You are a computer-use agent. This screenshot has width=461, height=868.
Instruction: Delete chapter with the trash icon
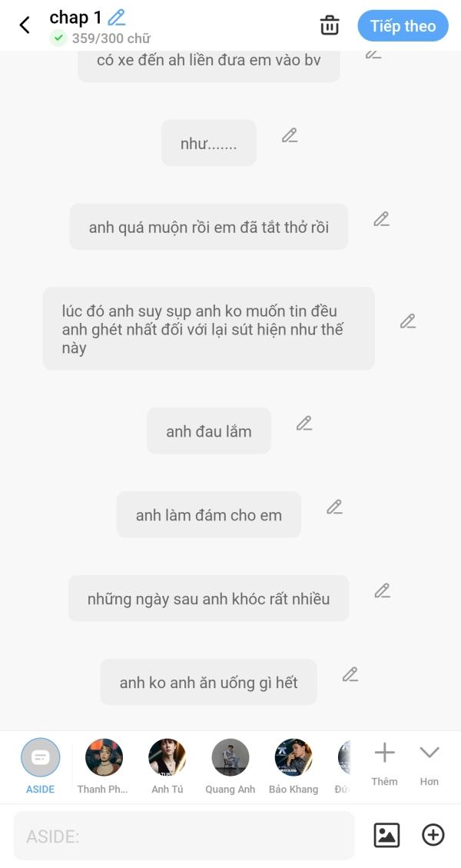[330, 25]
